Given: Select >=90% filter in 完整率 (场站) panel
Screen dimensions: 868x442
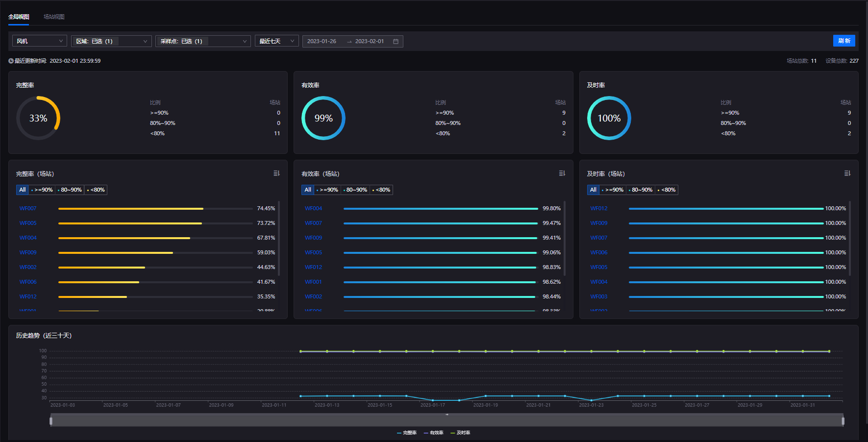Looking at the screenshot, I should tap(42, 190).
